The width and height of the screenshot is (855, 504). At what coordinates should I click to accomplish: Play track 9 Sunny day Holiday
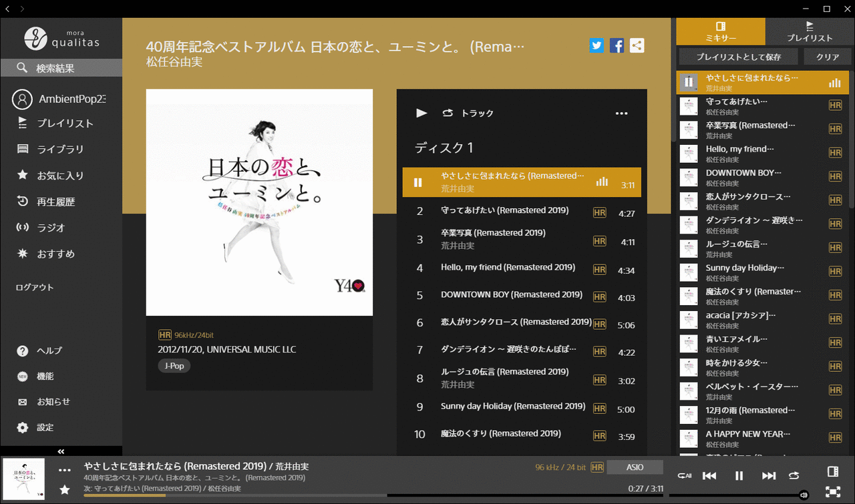[x=522, y=407]
